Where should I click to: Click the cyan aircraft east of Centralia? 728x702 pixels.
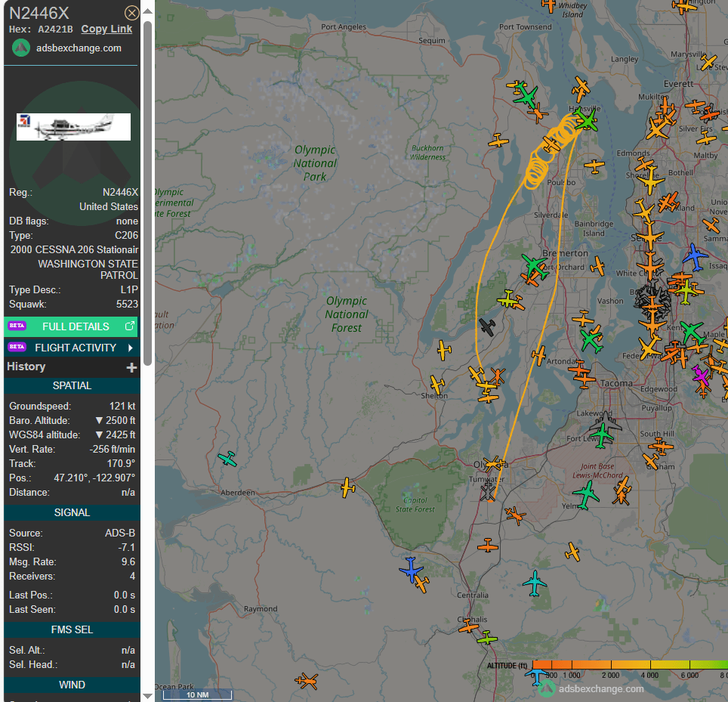click(x=535, y=583)
